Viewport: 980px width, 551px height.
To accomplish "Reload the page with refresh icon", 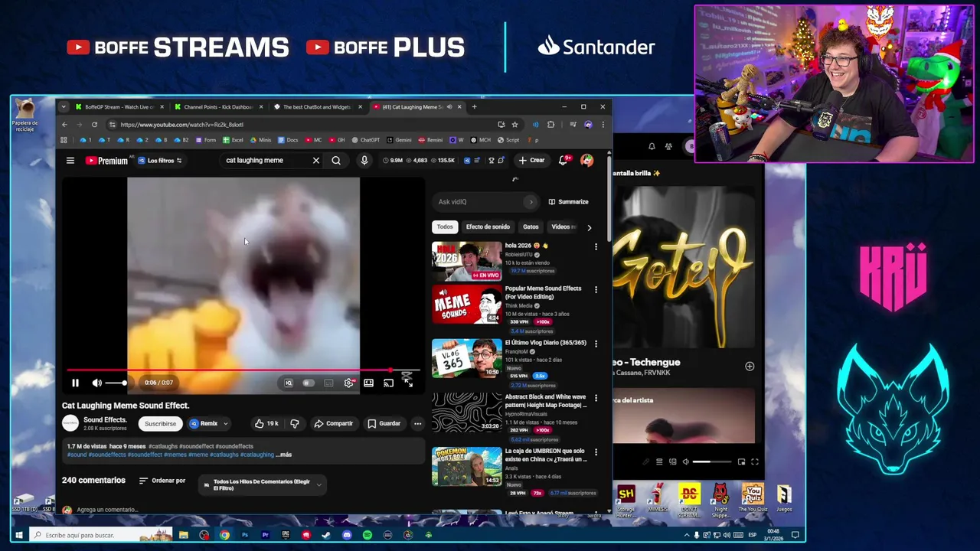I will pos(94,125).
